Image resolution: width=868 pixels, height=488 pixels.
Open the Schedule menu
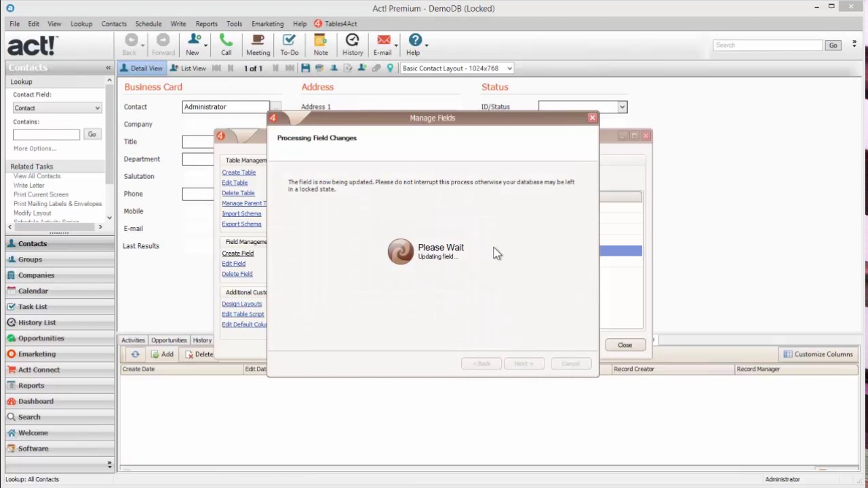[148, 24]
